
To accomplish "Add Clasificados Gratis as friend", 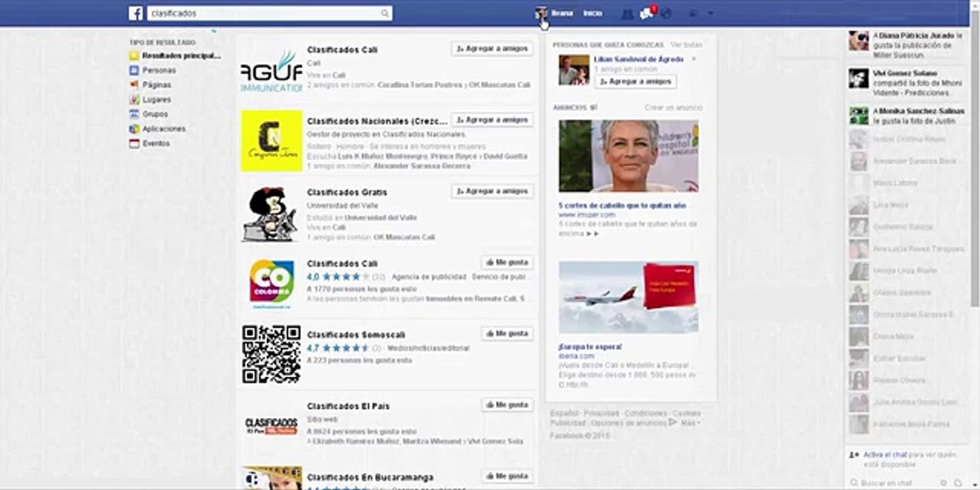I will click(492, 191).
